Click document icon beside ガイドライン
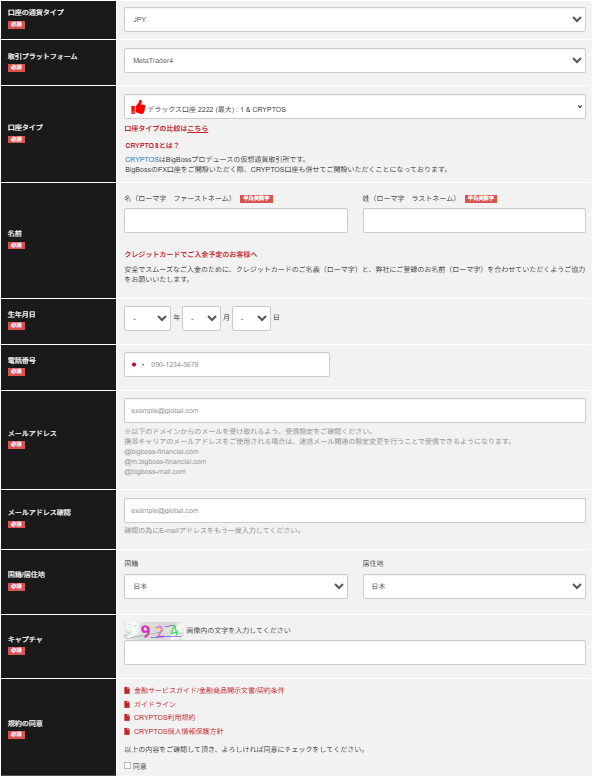 click(x=127, y=704)
